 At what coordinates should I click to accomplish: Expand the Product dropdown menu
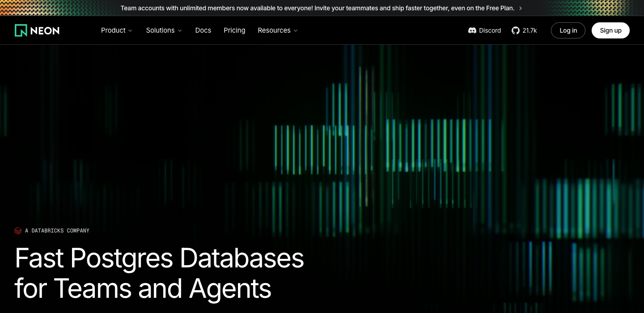pos(117,30)
